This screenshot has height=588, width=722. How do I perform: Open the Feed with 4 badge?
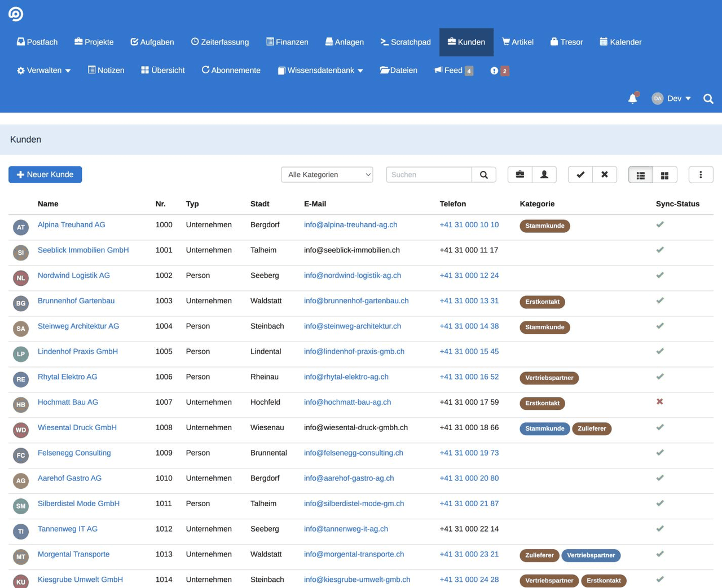pos(454,70)
